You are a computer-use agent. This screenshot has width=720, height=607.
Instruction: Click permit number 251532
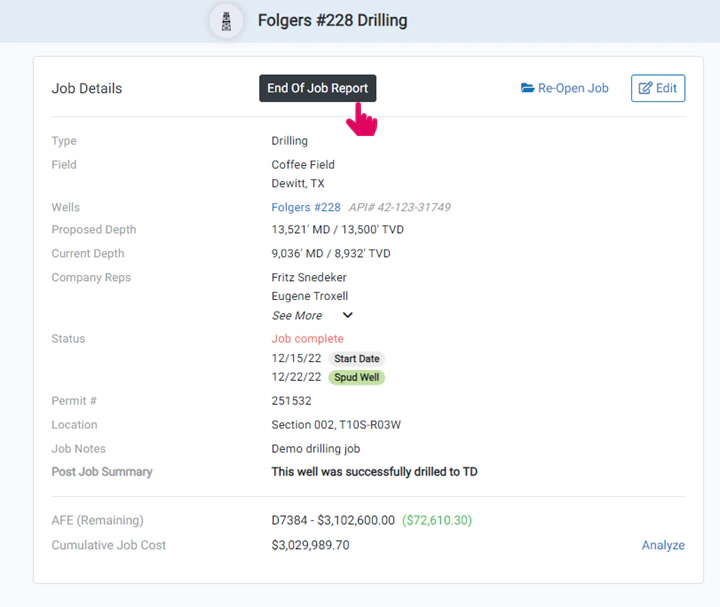tap(291, 401)
